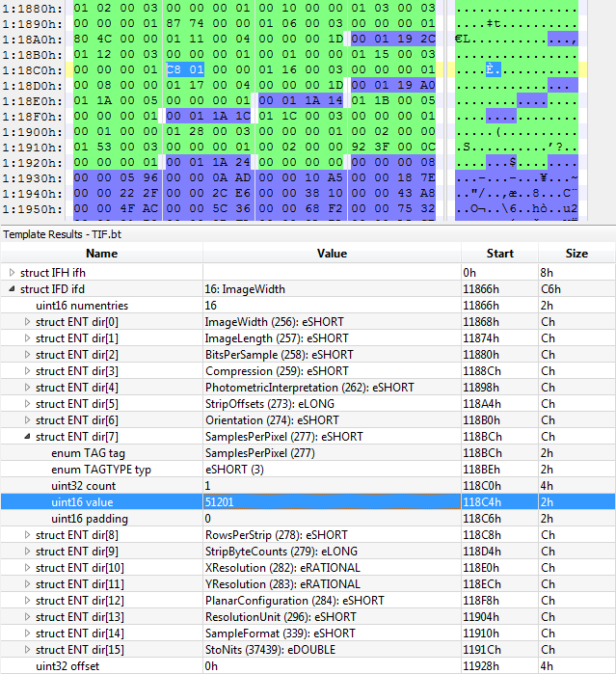
Task: Click hex row address 1:1880h
Action: click(x=32, y=8)
